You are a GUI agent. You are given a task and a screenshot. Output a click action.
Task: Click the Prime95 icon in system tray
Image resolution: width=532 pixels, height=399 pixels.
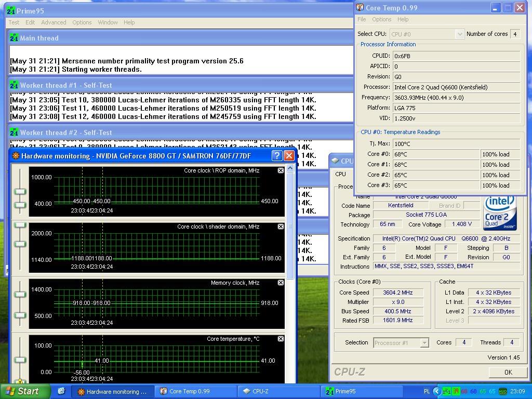click(x=446, y=391)
